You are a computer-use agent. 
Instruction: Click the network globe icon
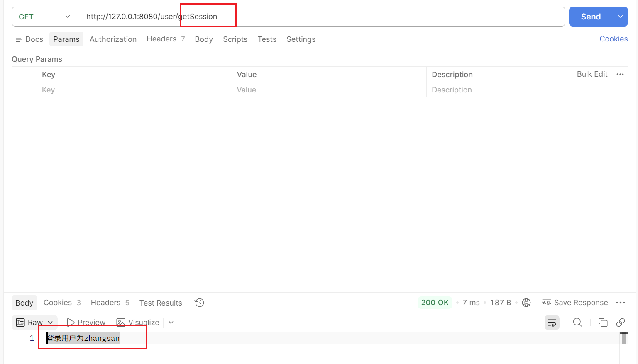tap(526, 303)
